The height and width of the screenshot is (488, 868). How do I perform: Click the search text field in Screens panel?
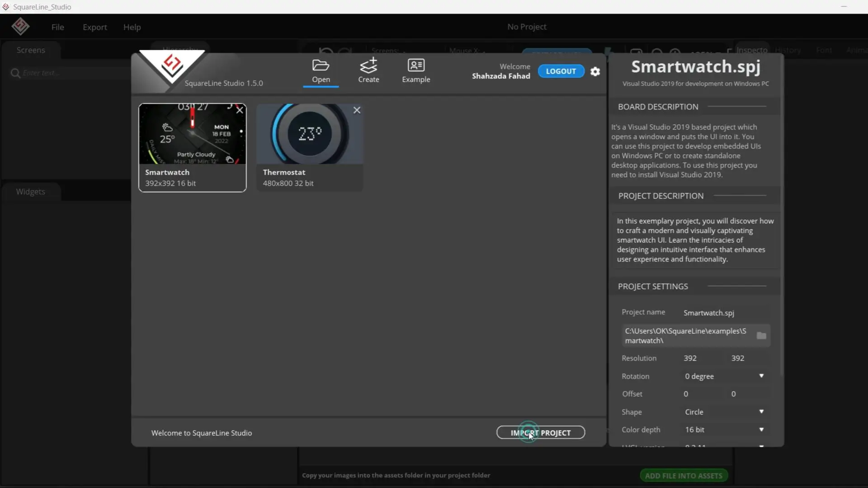(x=75, y=73)
